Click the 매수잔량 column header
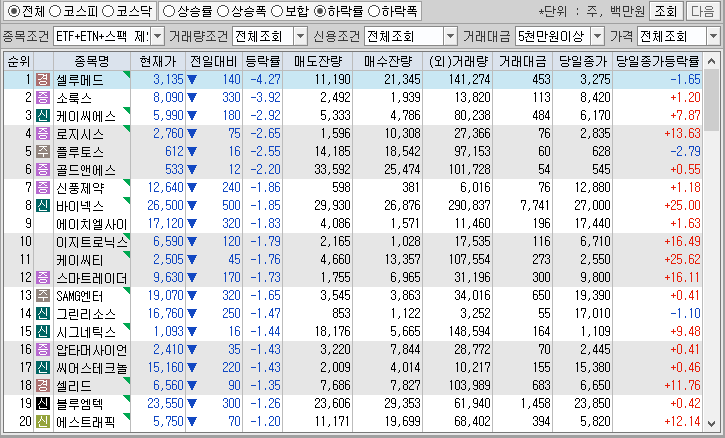 tap(387, 61)
